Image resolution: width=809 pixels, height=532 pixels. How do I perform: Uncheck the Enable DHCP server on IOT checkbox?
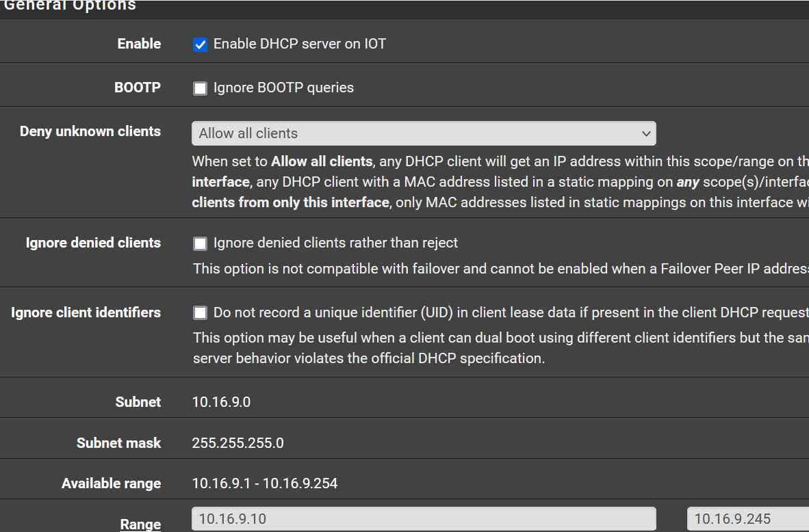click(x=200, y=45)
